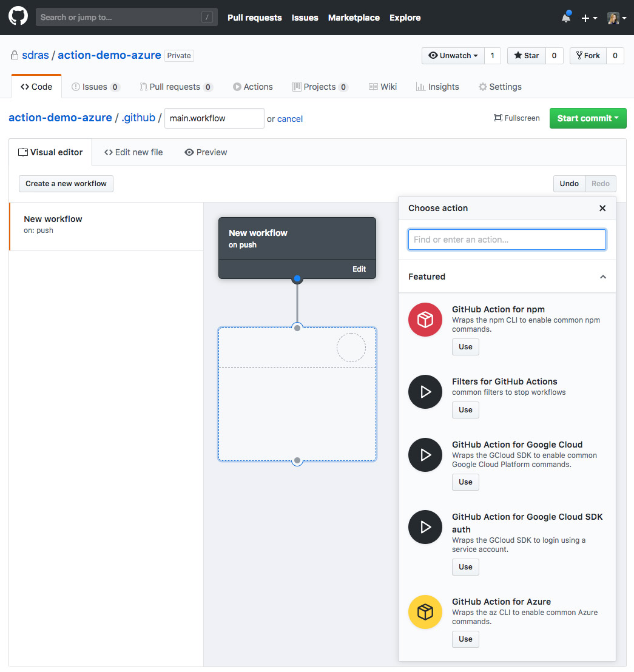The height and width of the screenshot is (672, 634).
Task: Select New workflow in the sidebar list
Action: click(x=106, y=226)
